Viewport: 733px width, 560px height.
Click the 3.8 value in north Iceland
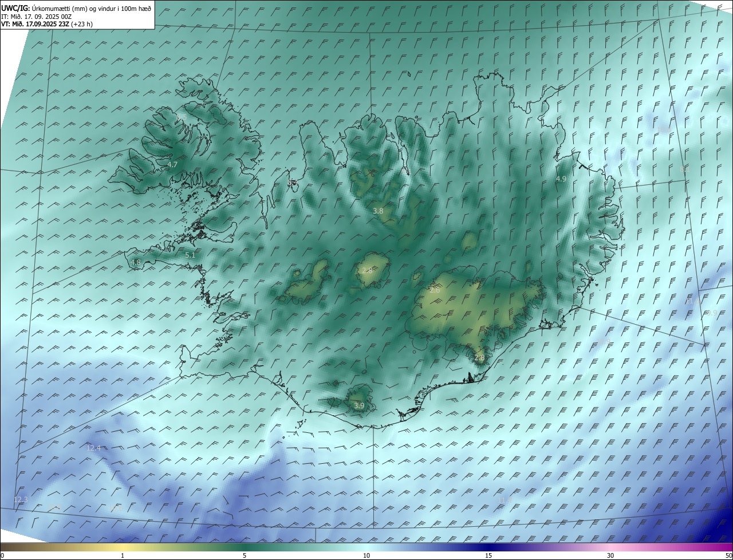378,211
